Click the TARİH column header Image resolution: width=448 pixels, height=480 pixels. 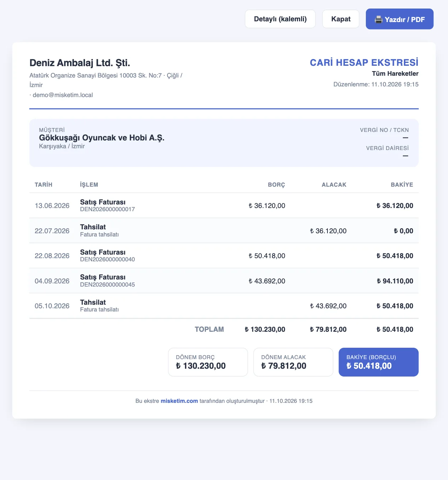coord(43,185)
